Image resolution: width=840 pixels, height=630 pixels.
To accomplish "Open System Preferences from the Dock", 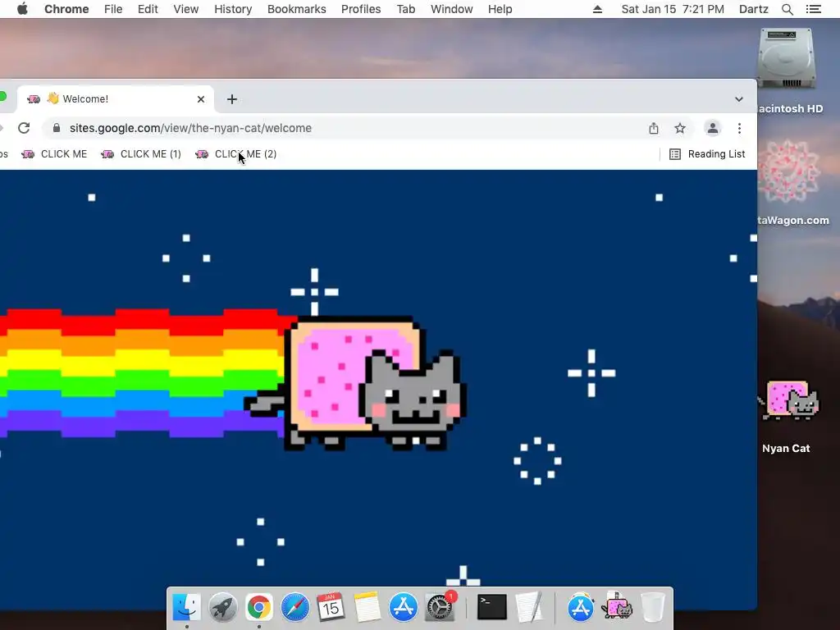I will point(440,608).
